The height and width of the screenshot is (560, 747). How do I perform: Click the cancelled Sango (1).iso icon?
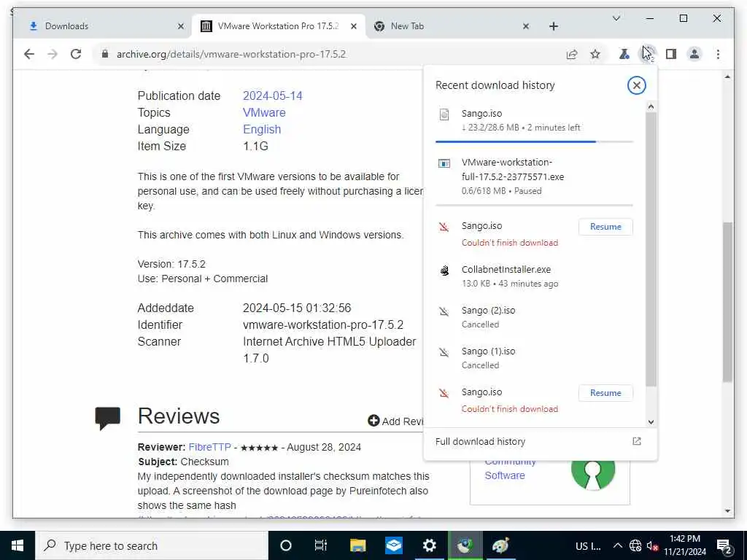tap(444, 352)
